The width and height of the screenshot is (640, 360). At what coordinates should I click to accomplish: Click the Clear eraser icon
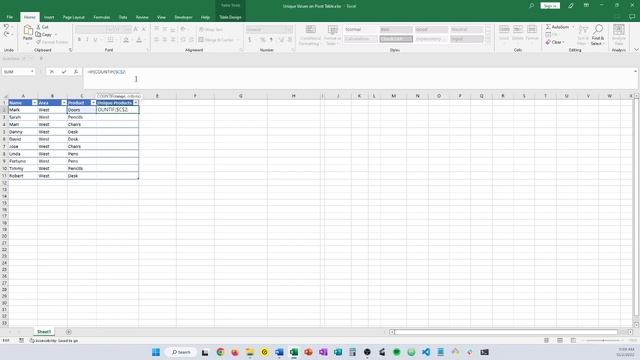pyautogui.click(x=548, y=42)
